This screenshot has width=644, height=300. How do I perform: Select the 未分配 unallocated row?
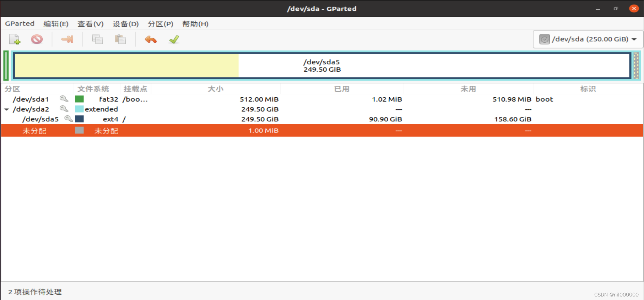point(322,130)
